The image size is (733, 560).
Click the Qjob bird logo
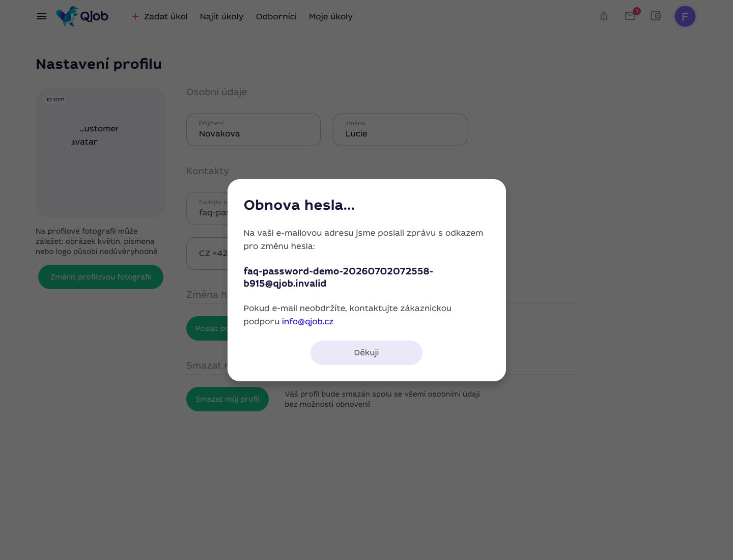82,16
